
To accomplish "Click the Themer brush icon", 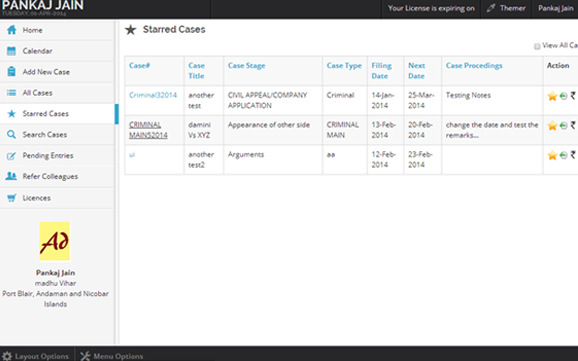I will [491, 8].
